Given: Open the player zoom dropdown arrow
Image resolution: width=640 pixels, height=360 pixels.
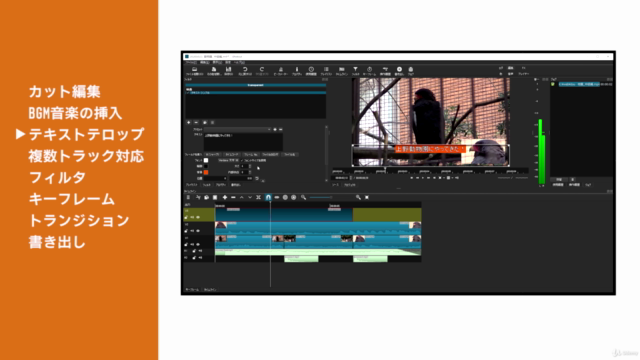Looking at the screenshot, I should click(453, 178).
